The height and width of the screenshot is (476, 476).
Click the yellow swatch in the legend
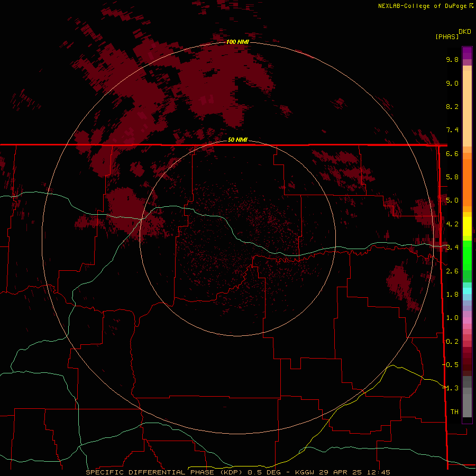[x=467, y=226]
